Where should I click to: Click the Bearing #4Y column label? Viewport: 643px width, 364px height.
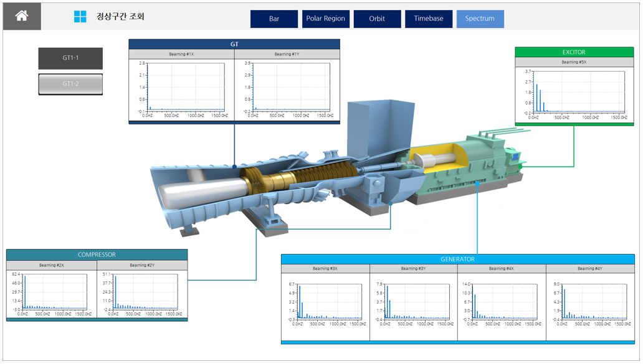click(590, 269)
